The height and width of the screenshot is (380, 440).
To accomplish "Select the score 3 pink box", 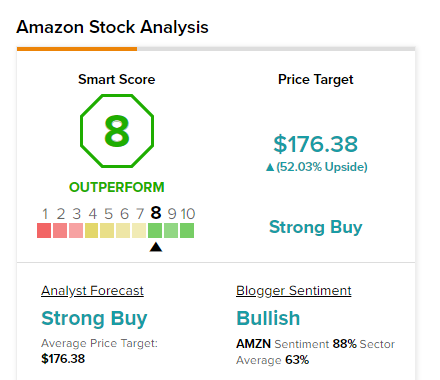I will coord(76,231).
